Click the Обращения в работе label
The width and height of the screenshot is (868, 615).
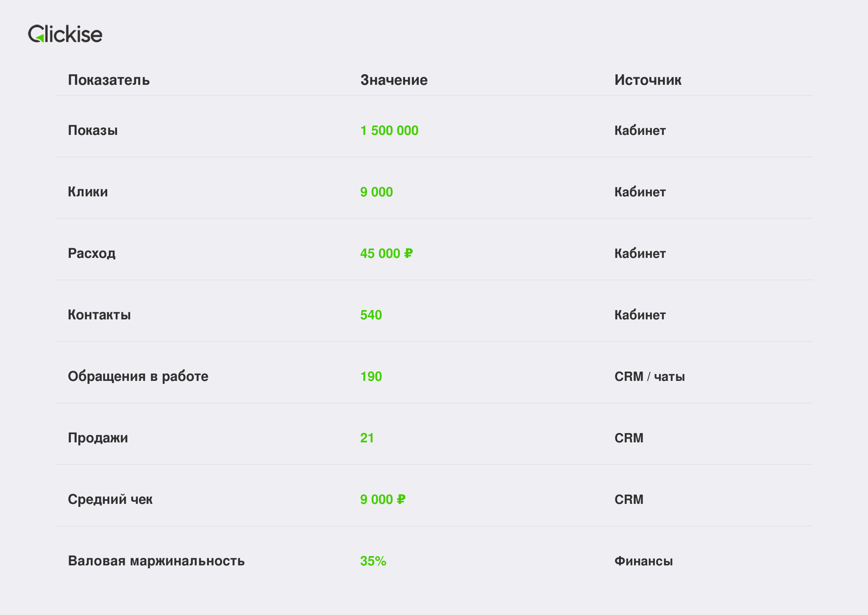138,376
